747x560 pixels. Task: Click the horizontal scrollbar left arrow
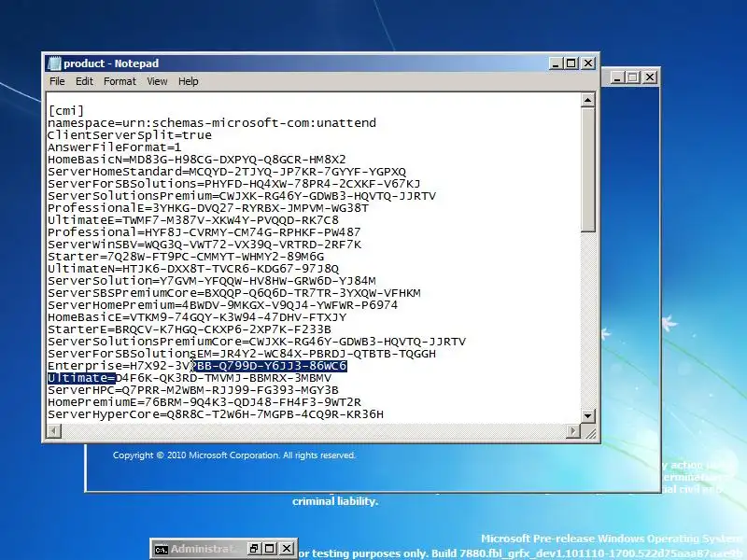tap(54, 431)
